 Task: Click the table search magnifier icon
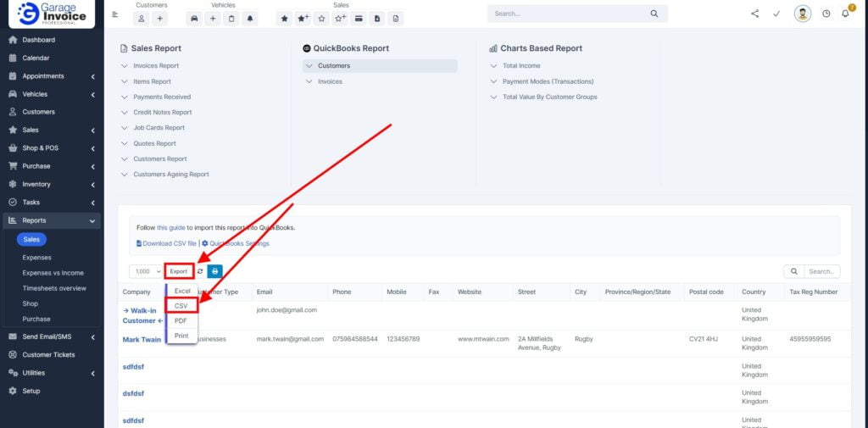click(x=793, y=271)
